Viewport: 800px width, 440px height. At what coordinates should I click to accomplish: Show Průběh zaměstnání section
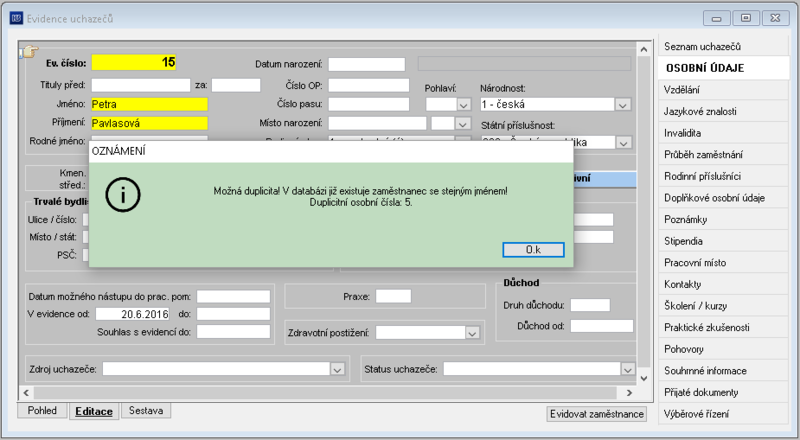point(723,155)
